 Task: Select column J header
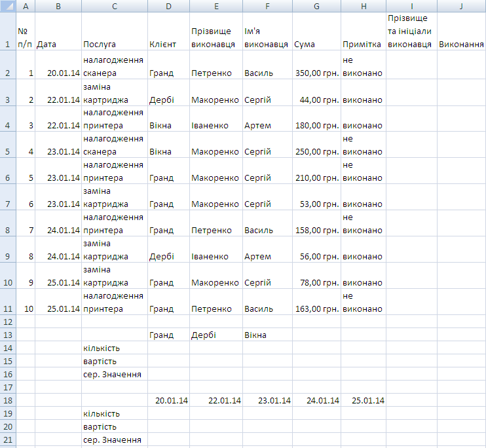(461, 6)
